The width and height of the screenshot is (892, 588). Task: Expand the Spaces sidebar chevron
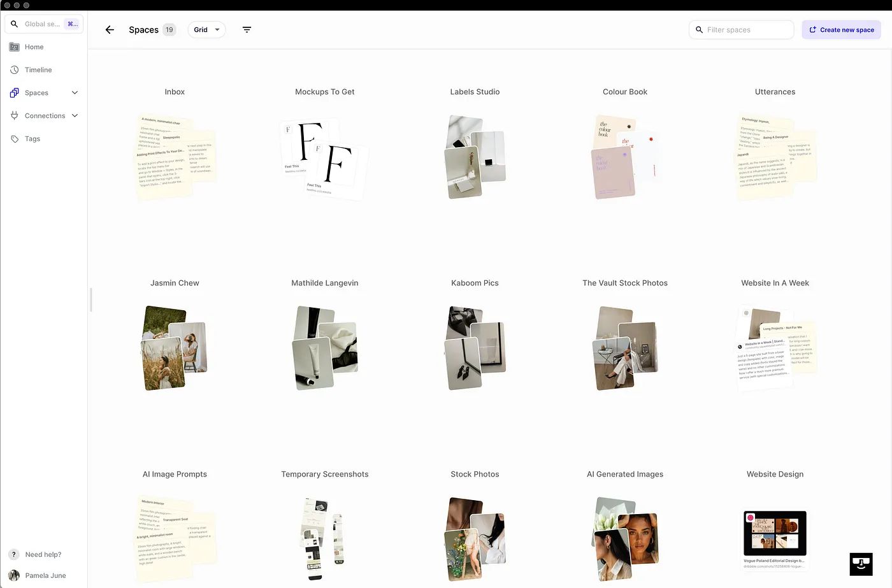(x=75, y=93)
